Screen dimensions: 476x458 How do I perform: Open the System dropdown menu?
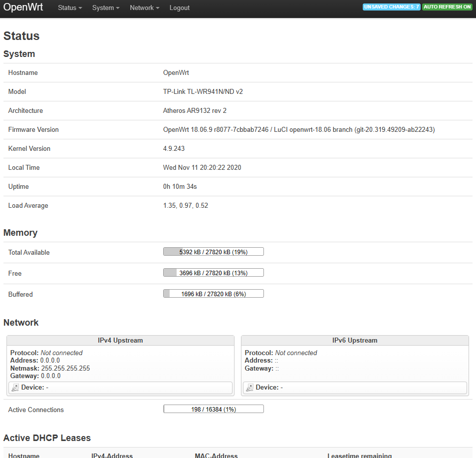click(105, 7)
